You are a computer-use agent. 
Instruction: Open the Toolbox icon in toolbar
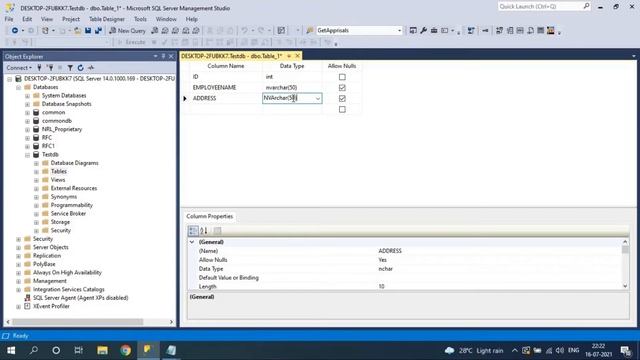click(434, 31)
